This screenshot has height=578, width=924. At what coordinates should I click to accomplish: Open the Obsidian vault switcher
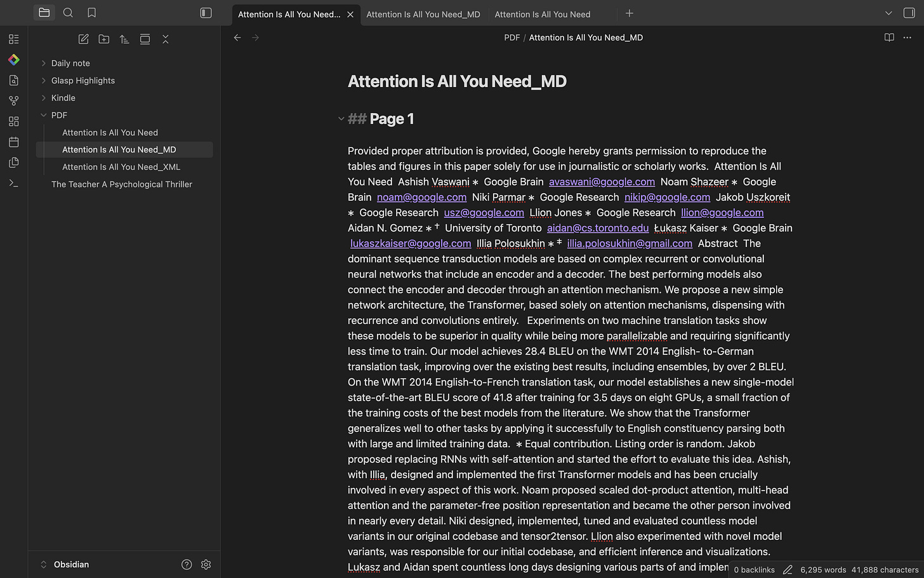coord(65,565)
